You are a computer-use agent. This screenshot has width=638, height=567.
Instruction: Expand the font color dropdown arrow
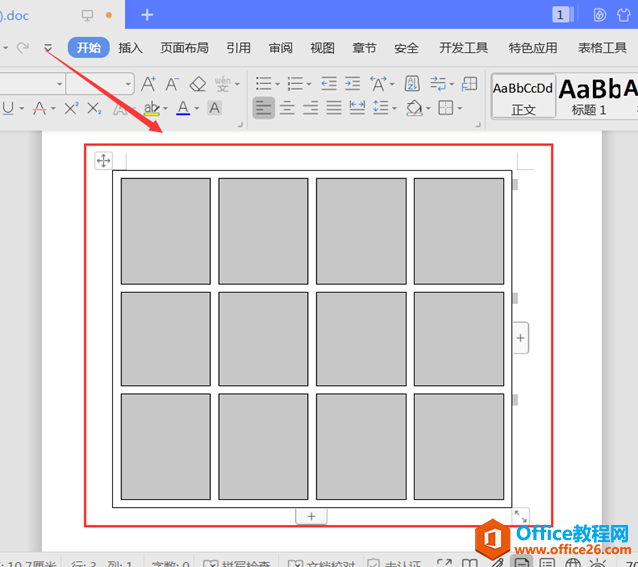196,109
